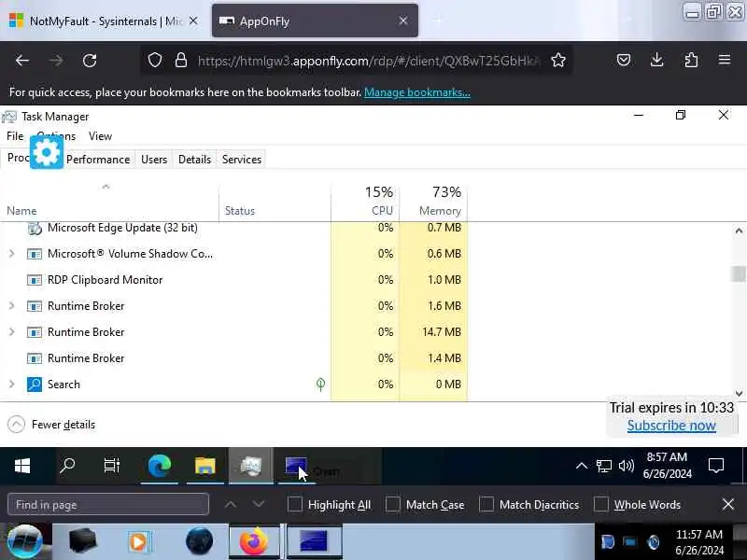Image resolution: width=747 pixels, height=560 pixels.
Task: Click the Manage bookmarks link
Action: (416, 92)
